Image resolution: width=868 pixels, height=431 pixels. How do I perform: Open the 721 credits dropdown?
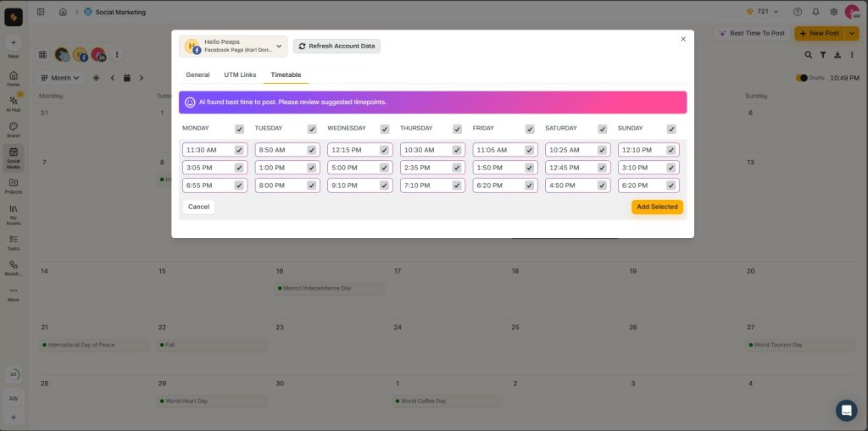click(762, 12)
